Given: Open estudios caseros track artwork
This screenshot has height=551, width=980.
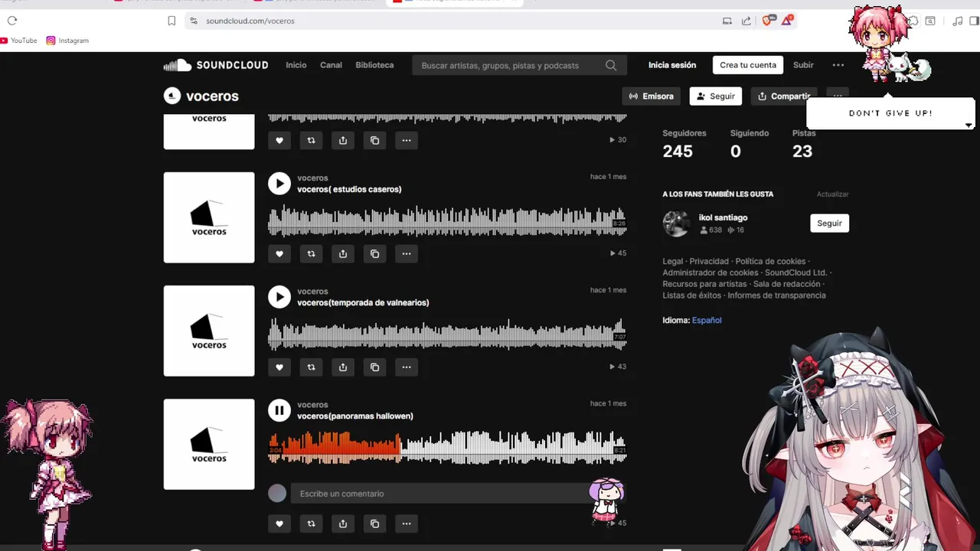Looking at the screenshot, I should [x=209, y=217].
